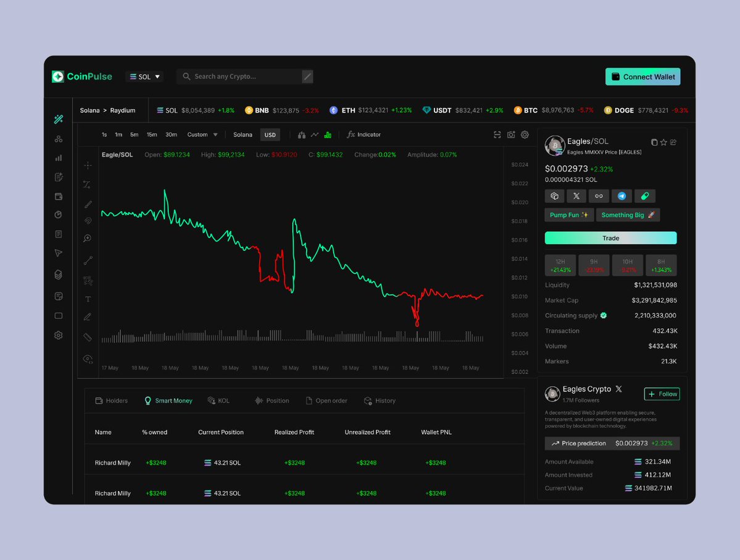Click the green Trade button
This screenshot has height=560, width=740.
point(610,238)
